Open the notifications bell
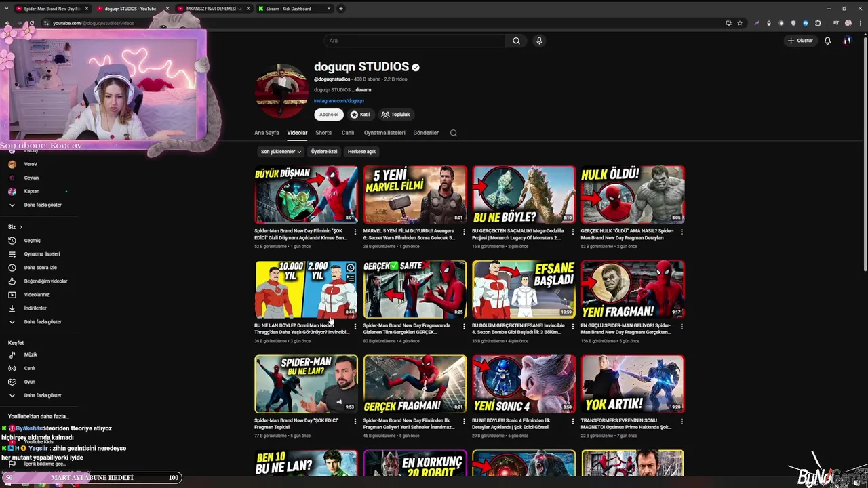Viewport: 868px width, 488px height. (x=827, y=41)
